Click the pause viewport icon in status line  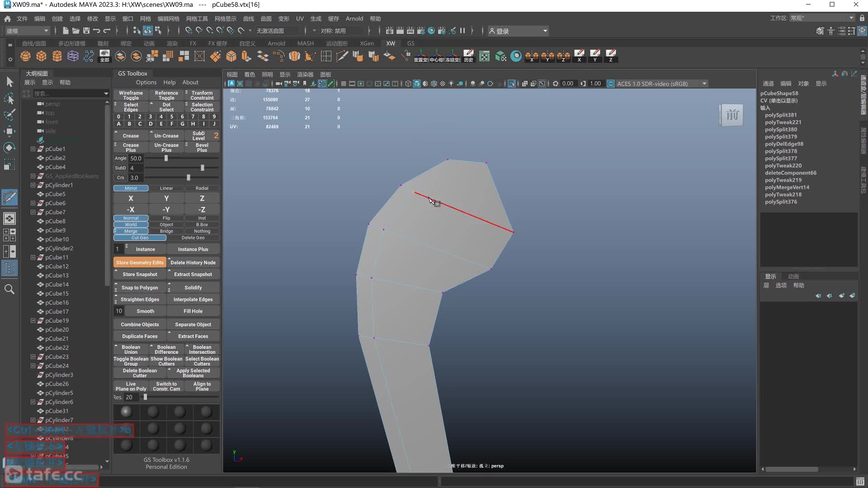coord(462,31)
